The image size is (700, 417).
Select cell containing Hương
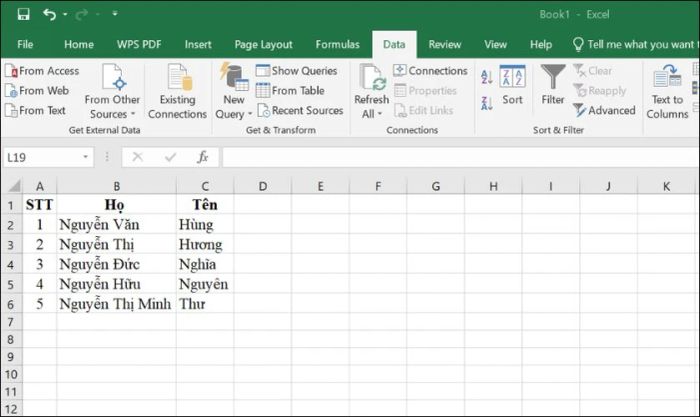(205, 244)
